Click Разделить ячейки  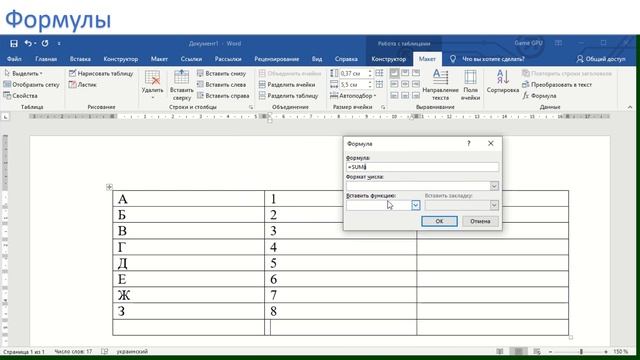(287, 84)
